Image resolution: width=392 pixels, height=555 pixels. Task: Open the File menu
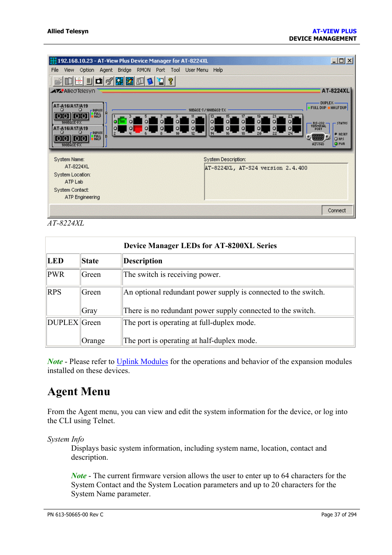point(55,70)
